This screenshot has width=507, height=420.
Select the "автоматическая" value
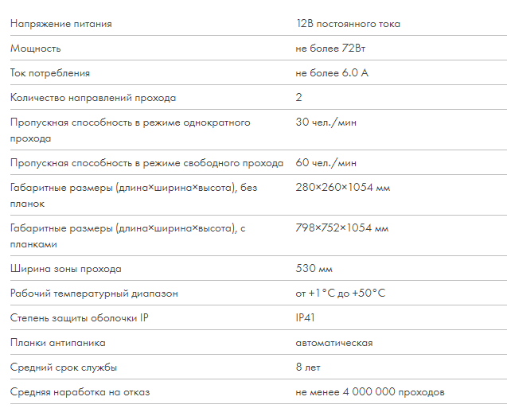[334, 343]
